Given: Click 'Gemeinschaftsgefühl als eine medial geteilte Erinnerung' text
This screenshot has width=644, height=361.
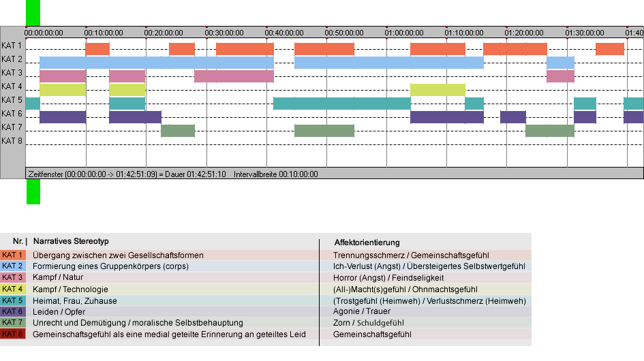Looking at the screenshot, I should click(x=169, y=334).
